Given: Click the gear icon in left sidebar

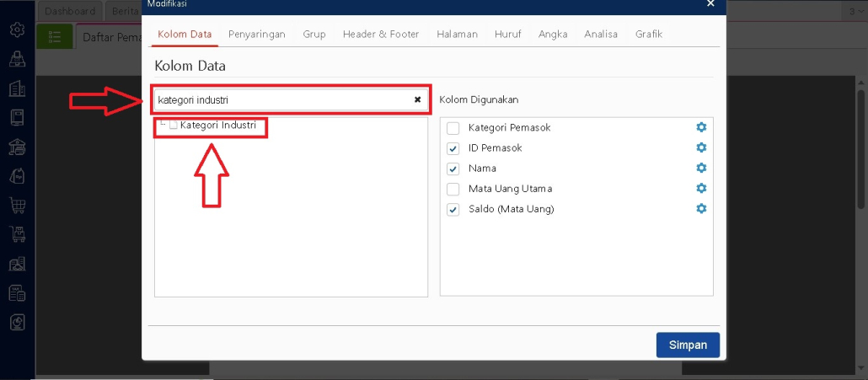Looking at the screenshot, I should 17,29.
